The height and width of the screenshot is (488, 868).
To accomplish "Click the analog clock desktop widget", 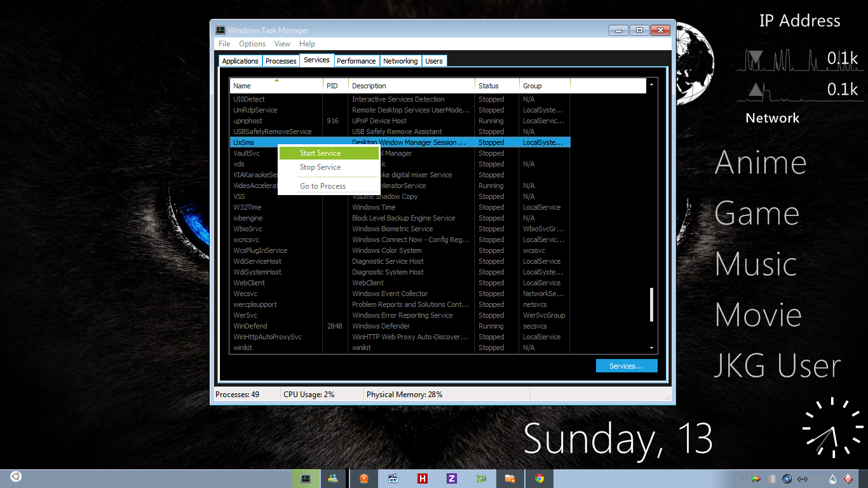I will pos(832,428).
